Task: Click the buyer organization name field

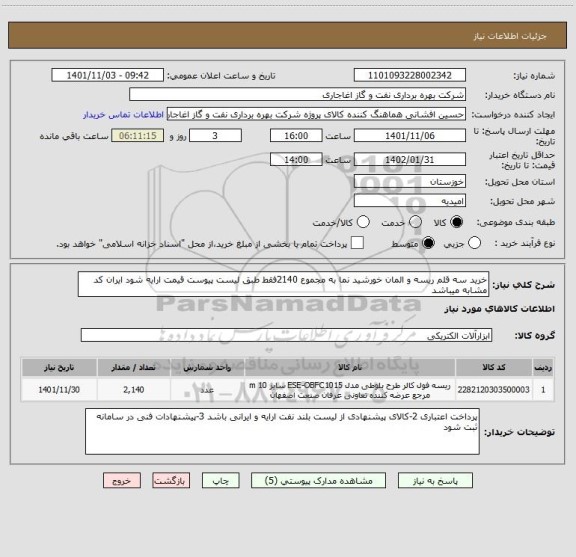Action: coord(298,95)
